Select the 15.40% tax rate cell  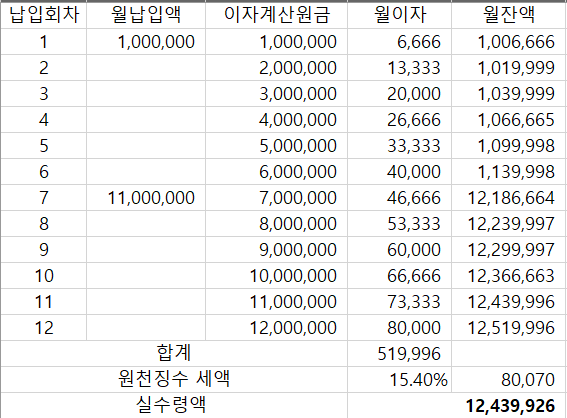pos(400,379)
